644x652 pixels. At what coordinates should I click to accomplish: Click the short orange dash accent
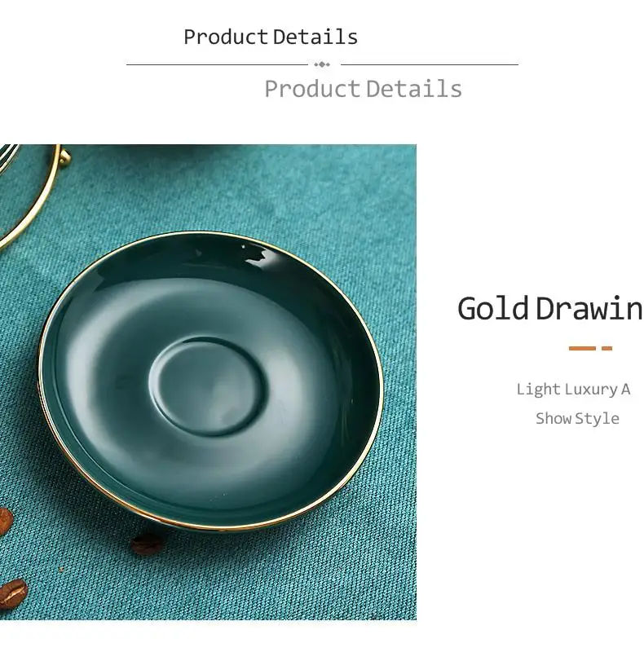607,349
